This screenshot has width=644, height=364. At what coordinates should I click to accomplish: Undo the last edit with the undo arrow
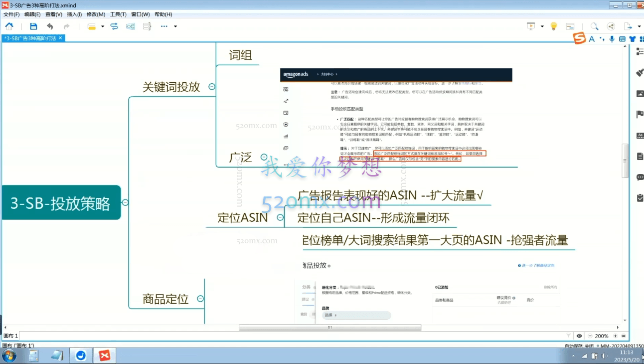[x=50, y=26]
